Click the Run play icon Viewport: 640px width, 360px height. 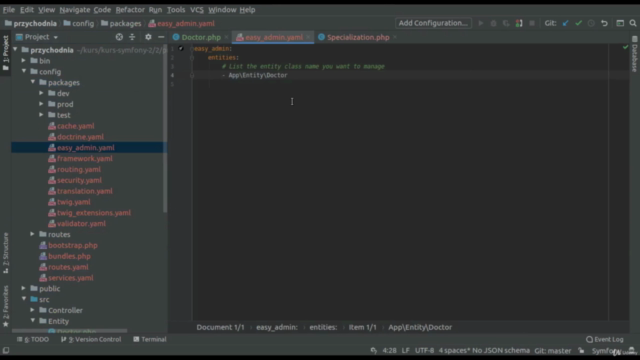click(481, 23)
